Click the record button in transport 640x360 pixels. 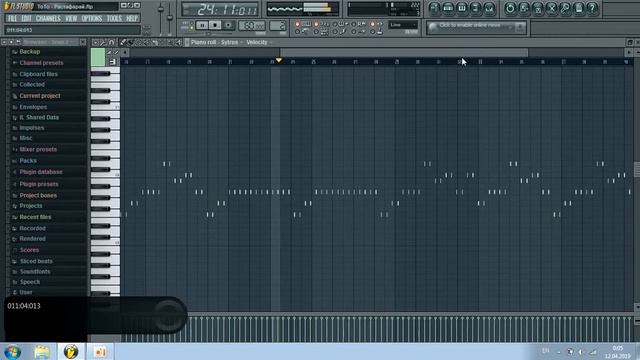[x=228, y=25]
